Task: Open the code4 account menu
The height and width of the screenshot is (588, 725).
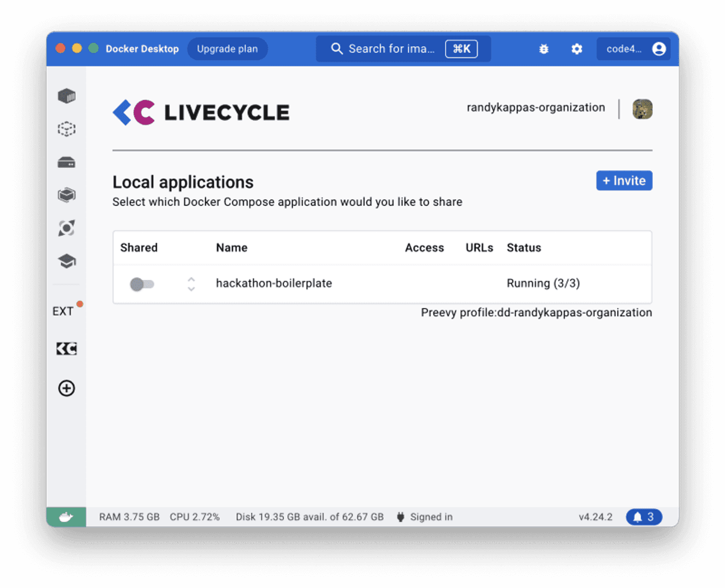Action: coord(634,49)
